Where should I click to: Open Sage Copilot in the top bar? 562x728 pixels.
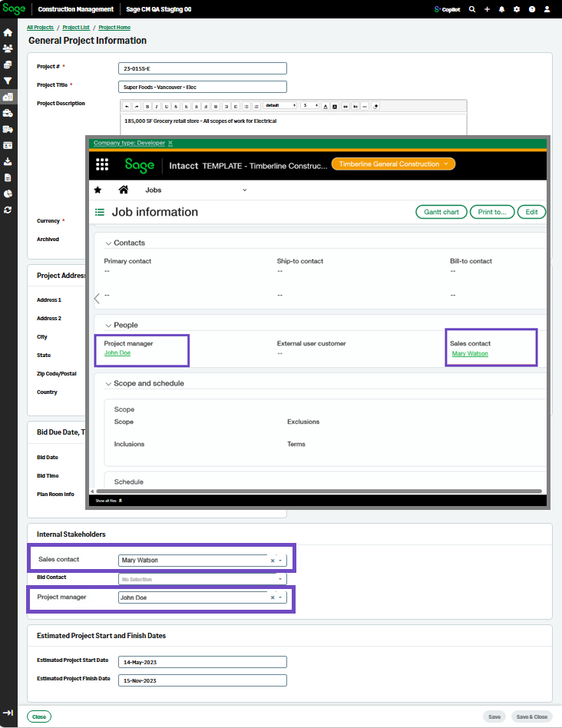pos(448,9)
